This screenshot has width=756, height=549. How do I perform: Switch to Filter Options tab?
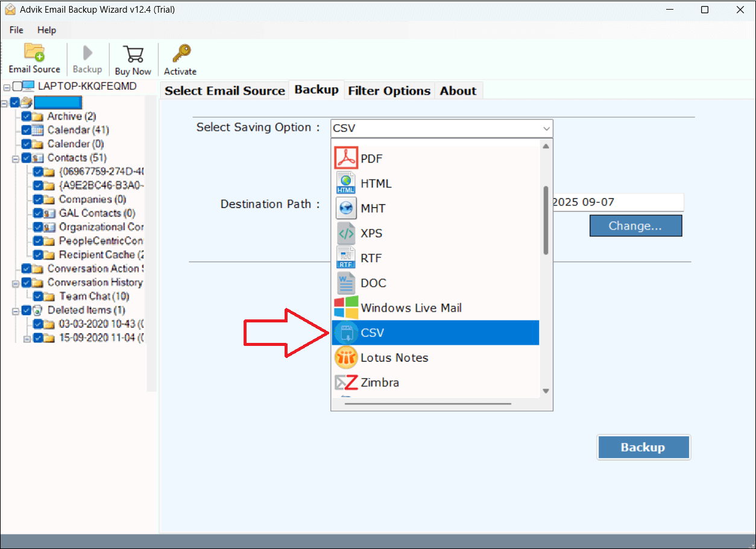coord(389,90)
